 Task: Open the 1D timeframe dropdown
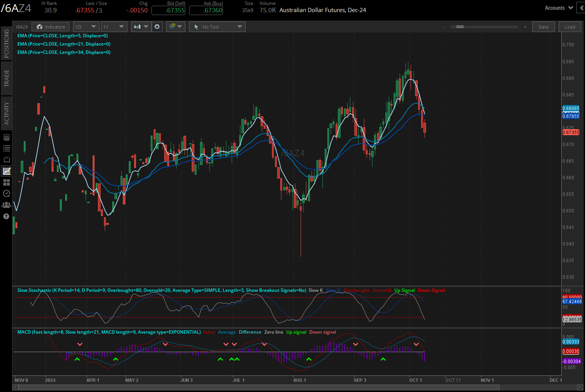pyautogui.click(x=86, y=27)
